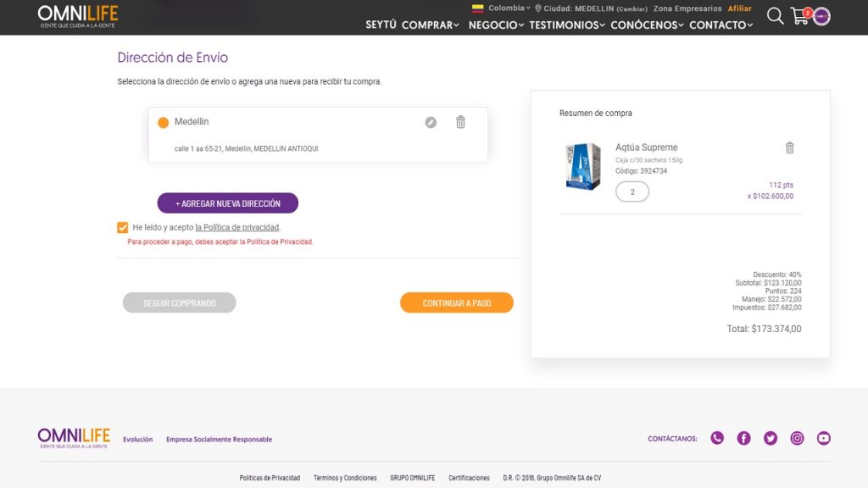868x488 pixels.
Task: Open the Twitter footer icon
Action: coord(770,438)
